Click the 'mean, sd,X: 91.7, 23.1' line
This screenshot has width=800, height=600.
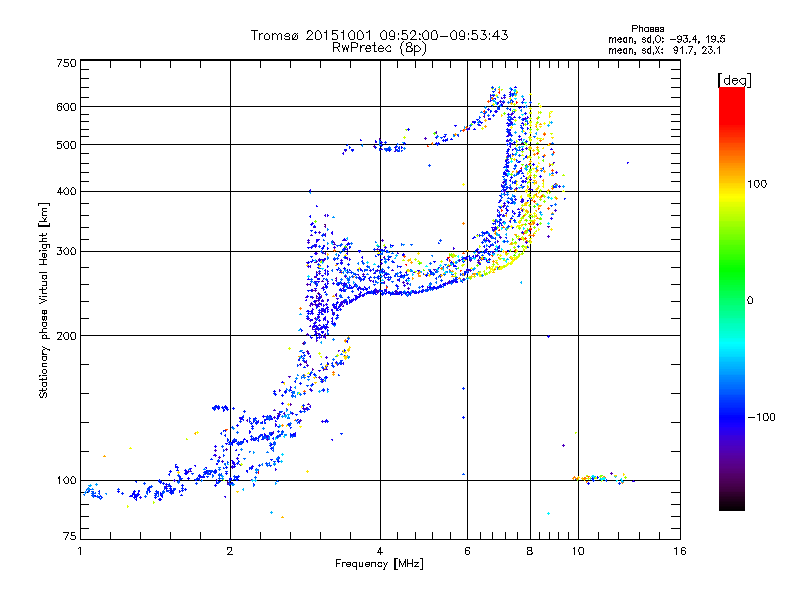click(664, 50)
